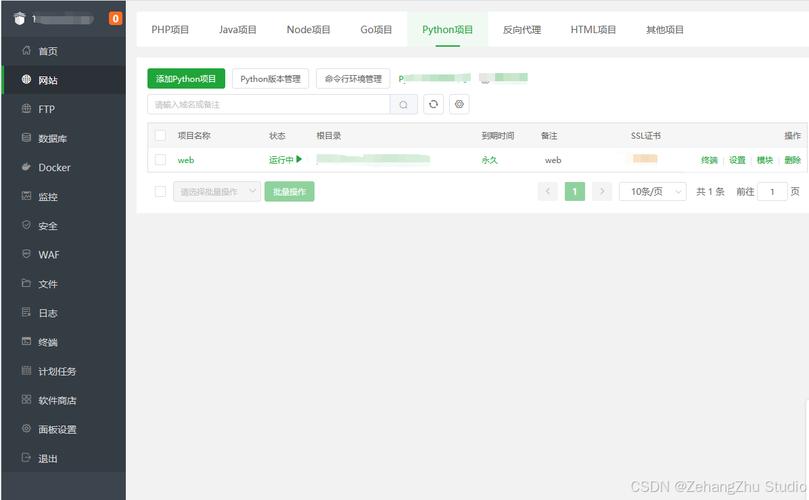This screenshot has width=809, height=500.
Task: Click the web project name link
Action: coord(186,160)
